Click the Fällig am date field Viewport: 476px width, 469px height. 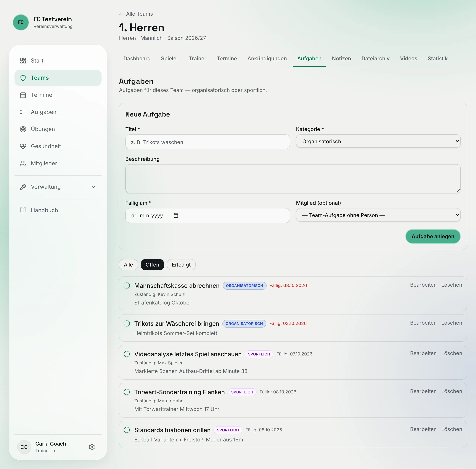208,216
